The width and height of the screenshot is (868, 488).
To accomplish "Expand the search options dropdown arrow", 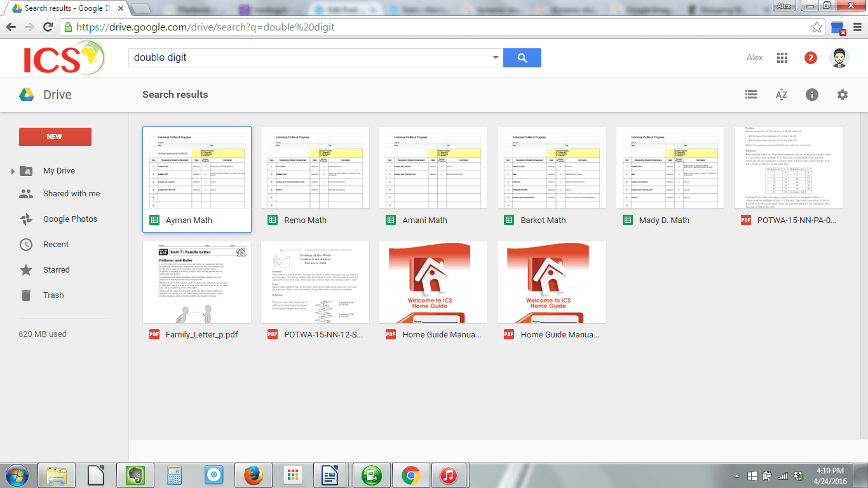I will click(x=496, y=58).
